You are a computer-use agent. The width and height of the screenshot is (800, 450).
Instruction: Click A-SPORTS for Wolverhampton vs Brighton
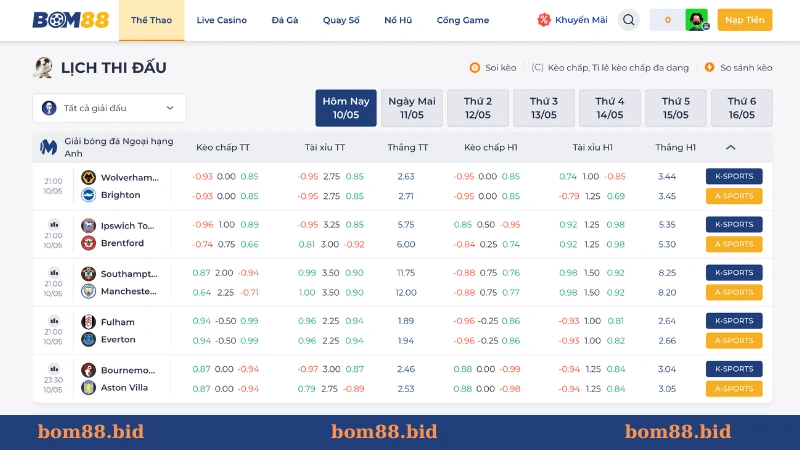click(734, 196)
